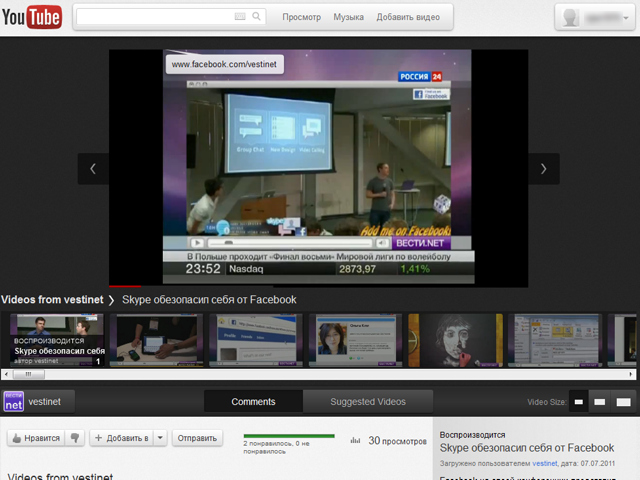
Task: Select the medium video size option
Action: (600, 402)
